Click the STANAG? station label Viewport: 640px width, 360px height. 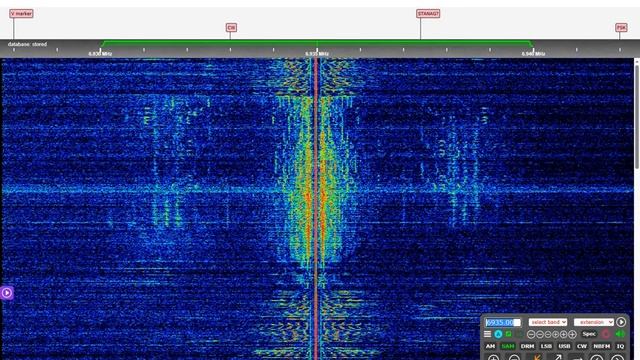[x=428, y=13]
